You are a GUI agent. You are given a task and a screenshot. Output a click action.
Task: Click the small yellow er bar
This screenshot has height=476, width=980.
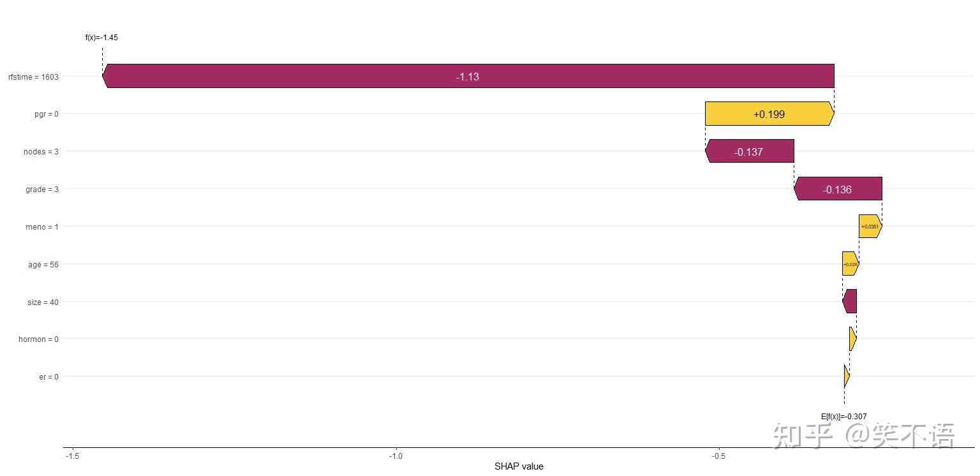(846, 376)
